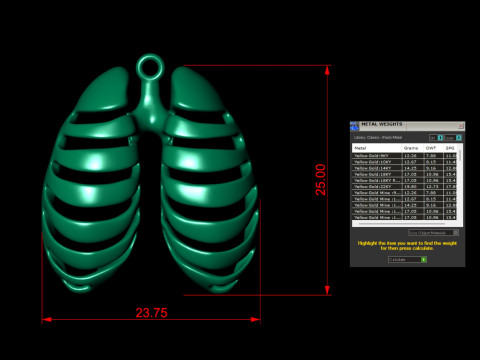Click the 12.73 DWT value
The image size is (480, 360).
pos(431,187)
